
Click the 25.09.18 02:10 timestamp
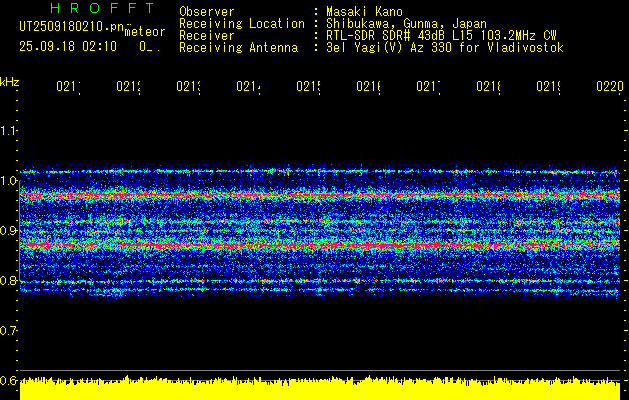(x=68, y=46)
